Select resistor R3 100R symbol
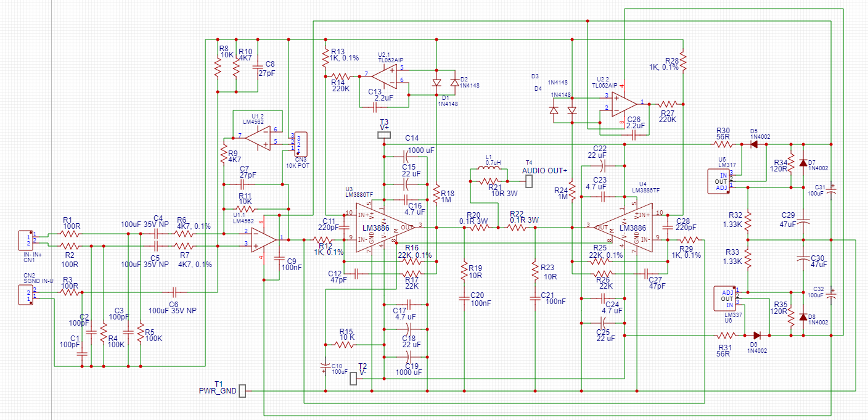 (70, 293)
